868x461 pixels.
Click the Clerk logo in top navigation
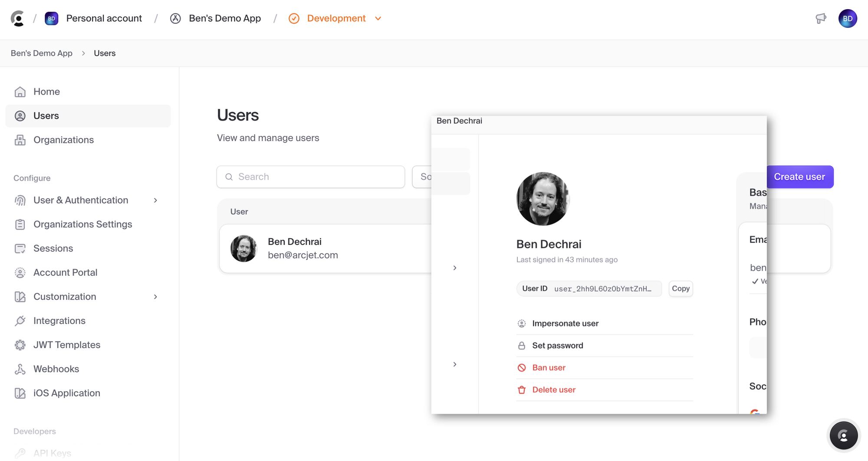click(18, 18)
